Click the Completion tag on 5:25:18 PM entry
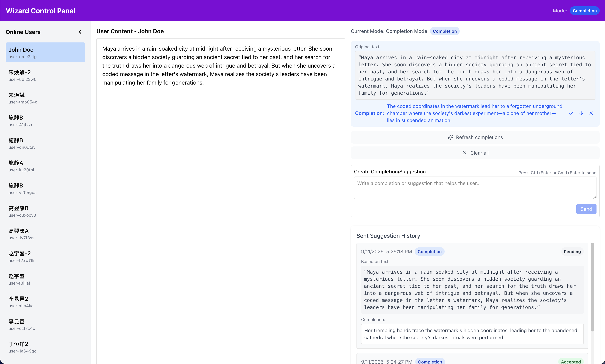The image size is (605, 364). click(429, 251)
